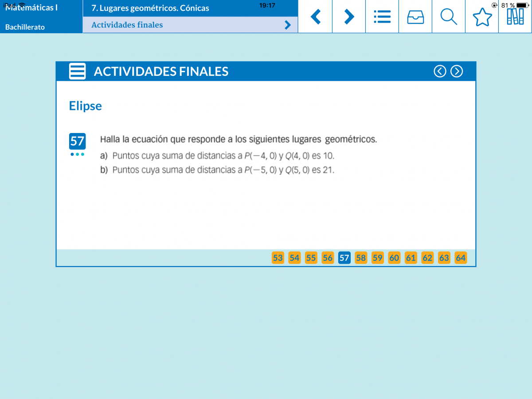
Task: Select the current activity 57 button
Action: [344, 258]
